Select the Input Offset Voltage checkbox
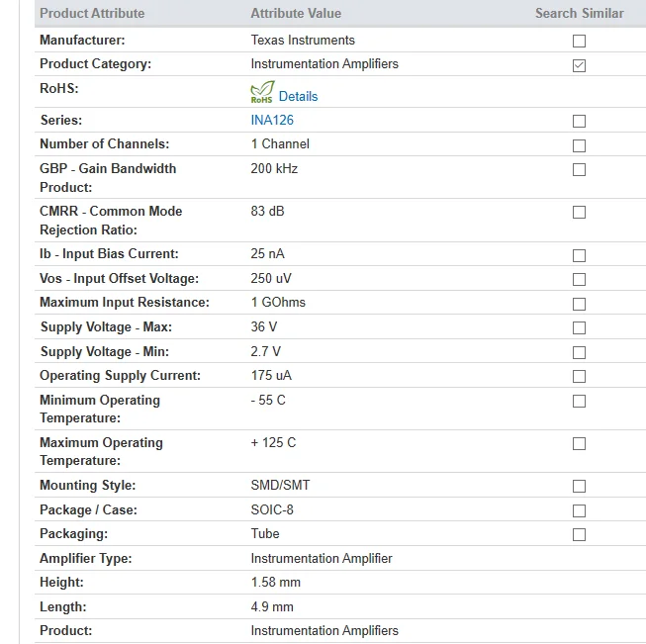This screenshot has height=644, width=646. tap(579, 279)
